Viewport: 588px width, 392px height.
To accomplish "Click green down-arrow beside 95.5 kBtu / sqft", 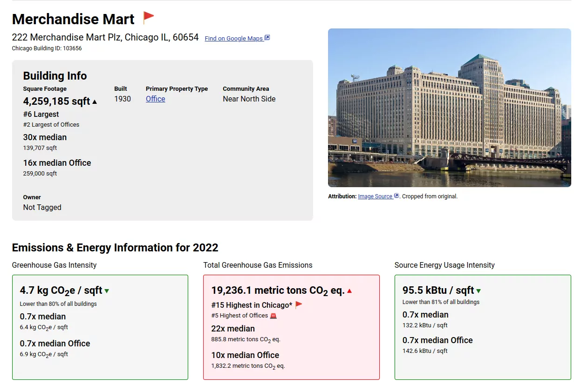I will coord(479,291).
